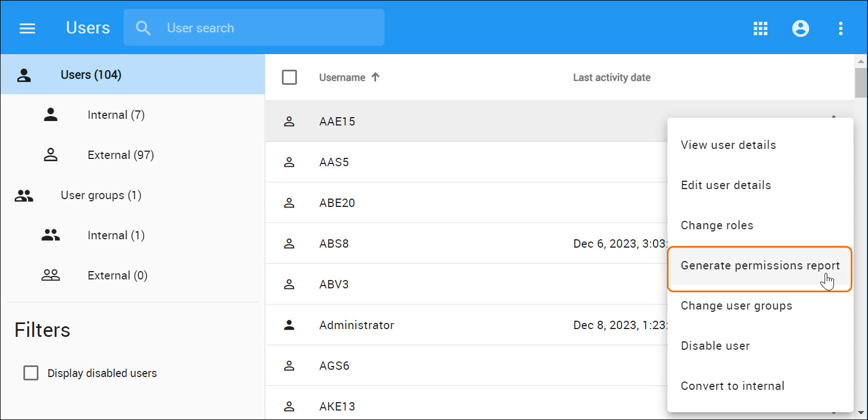Screen dimensions: 868x420
Task: Click the Administrator internal user icon
Action: click(289, 325)
